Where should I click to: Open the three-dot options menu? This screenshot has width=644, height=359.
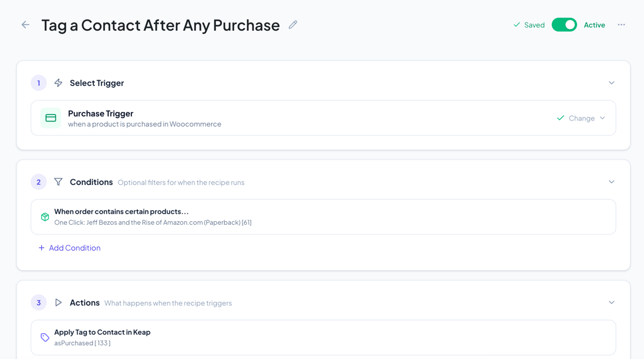tap(622, 25)
